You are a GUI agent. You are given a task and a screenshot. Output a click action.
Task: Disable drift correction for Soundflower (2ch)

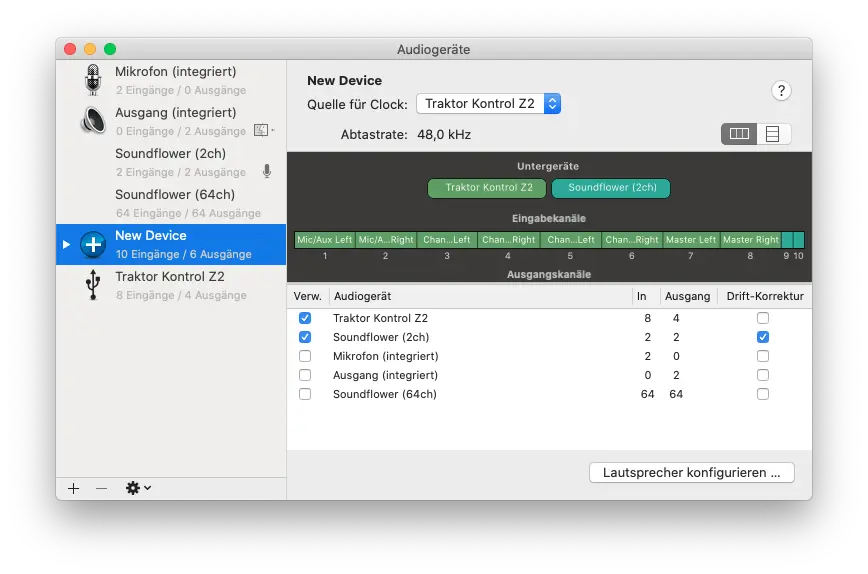pos(763,337)
